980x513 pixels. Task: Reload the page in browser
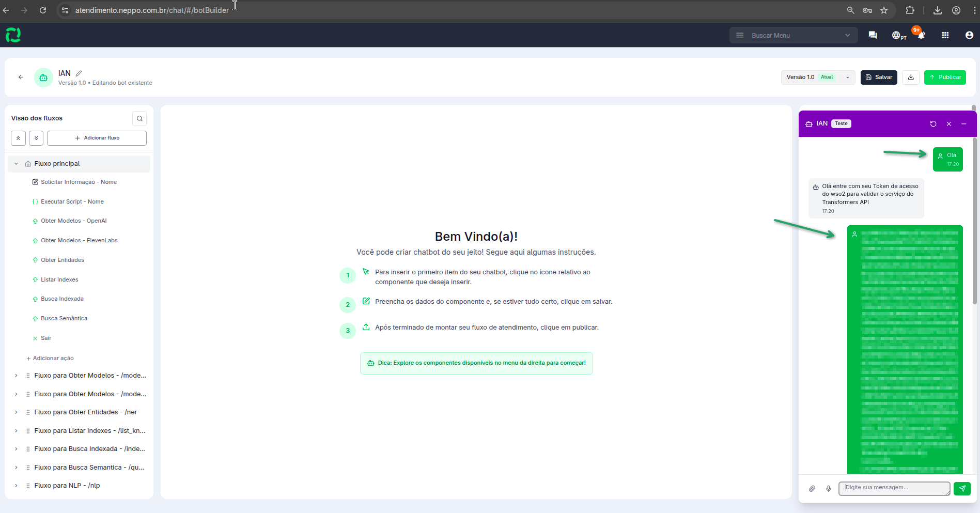(x=43, y=10)
